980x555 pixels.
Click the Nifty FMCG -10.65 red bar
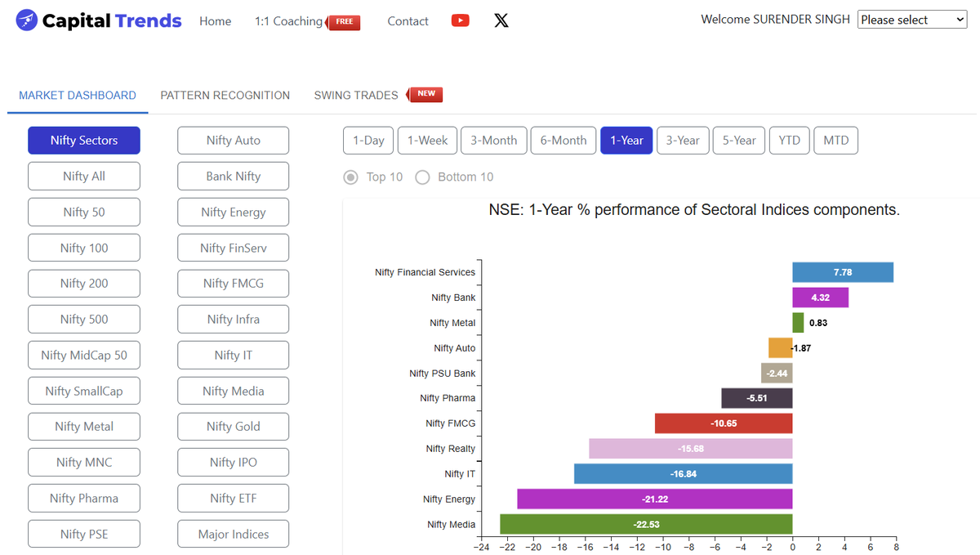tap(724, 423)
